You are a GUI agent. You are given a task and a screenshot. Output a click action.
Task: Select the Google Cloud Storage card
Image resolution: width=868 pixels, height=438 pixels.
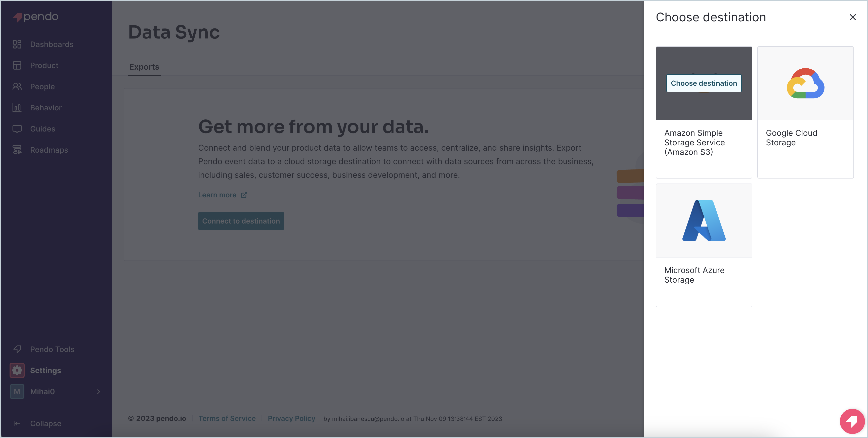tap(805, 112)
